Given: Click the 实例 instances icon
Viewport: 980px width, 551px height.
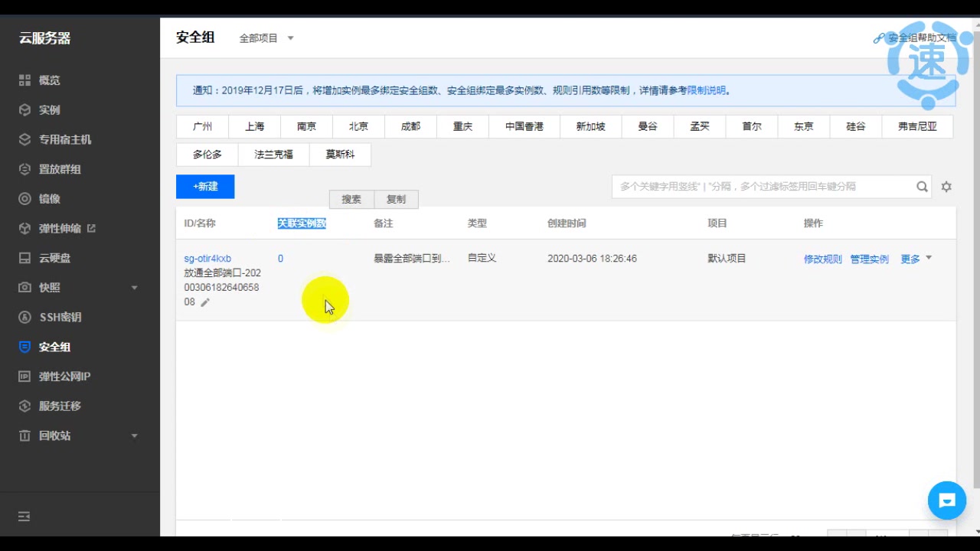Looking at the screenshot, I should [24, 110].
